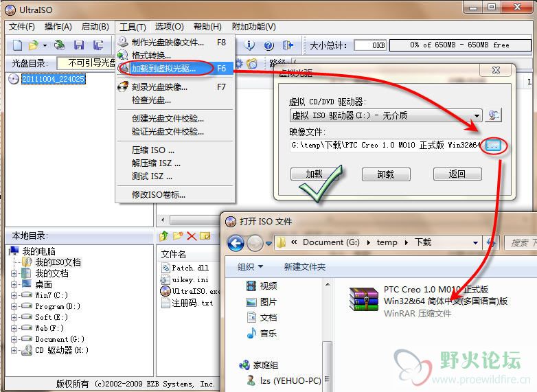The image size is (537, 392).
Task: Select 检查光盘... menu entry
Action: coord(175,100)
